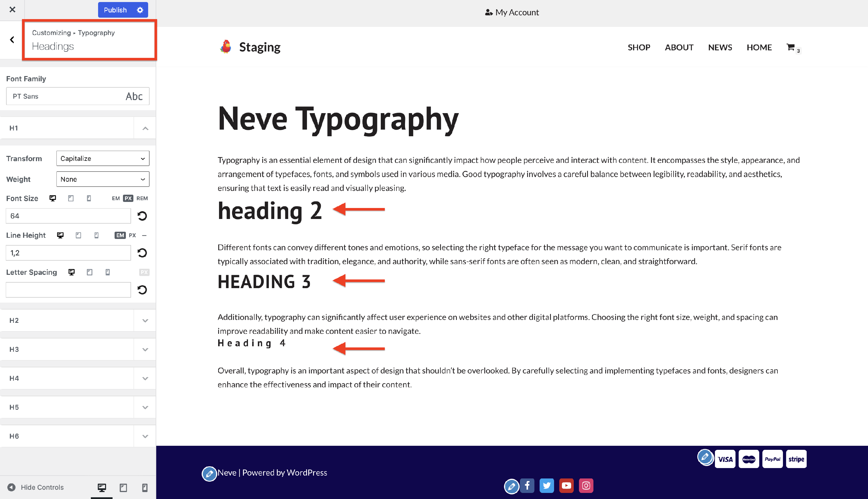Click the YouTube icon in footer

point(566,485)
